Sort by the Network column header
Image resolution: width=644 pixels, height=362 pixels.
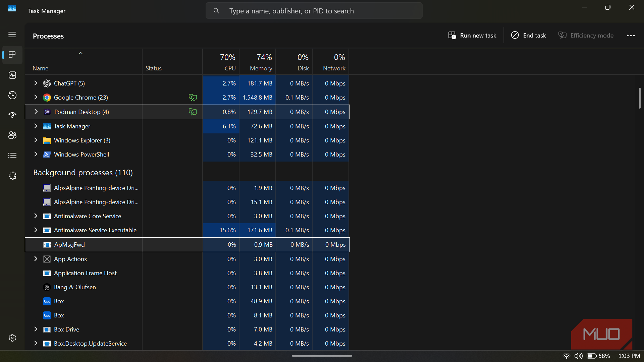click(331, 62)
